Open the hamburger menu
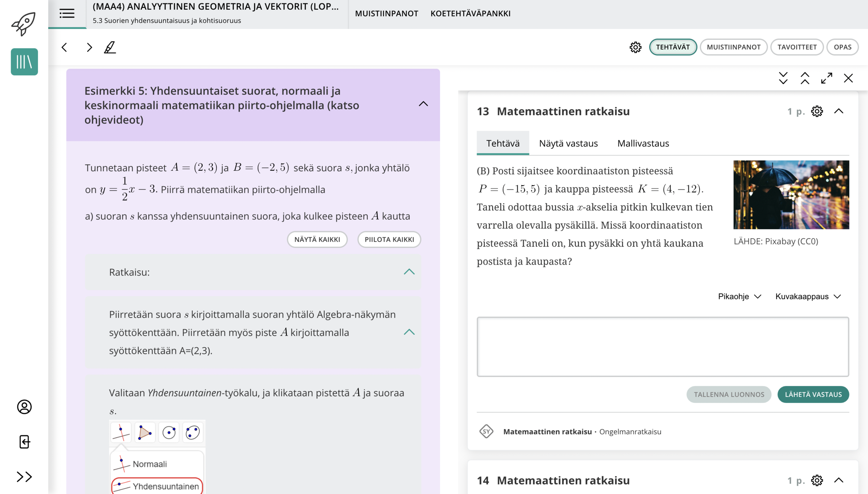 pyautogui.click(x=67, y=14)
